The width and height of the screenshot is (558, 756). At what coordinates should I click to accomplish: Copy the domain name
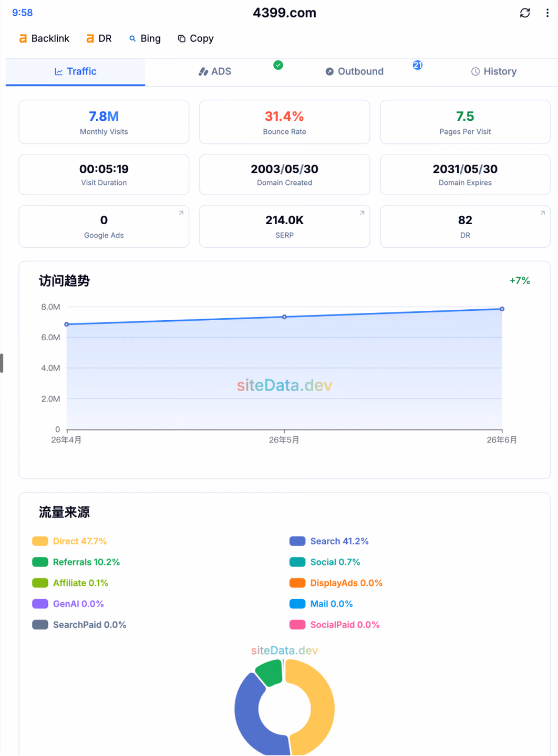(195, 38)
